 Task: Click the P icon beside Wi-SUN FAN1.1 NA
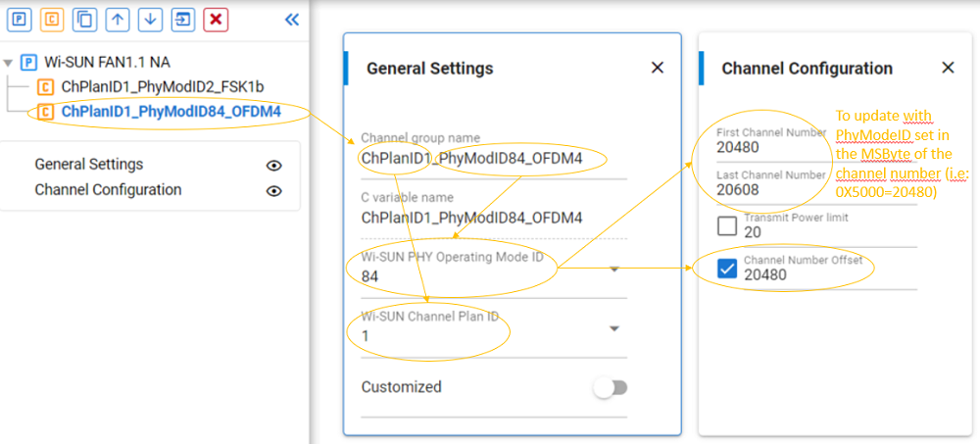pos(28,63)
